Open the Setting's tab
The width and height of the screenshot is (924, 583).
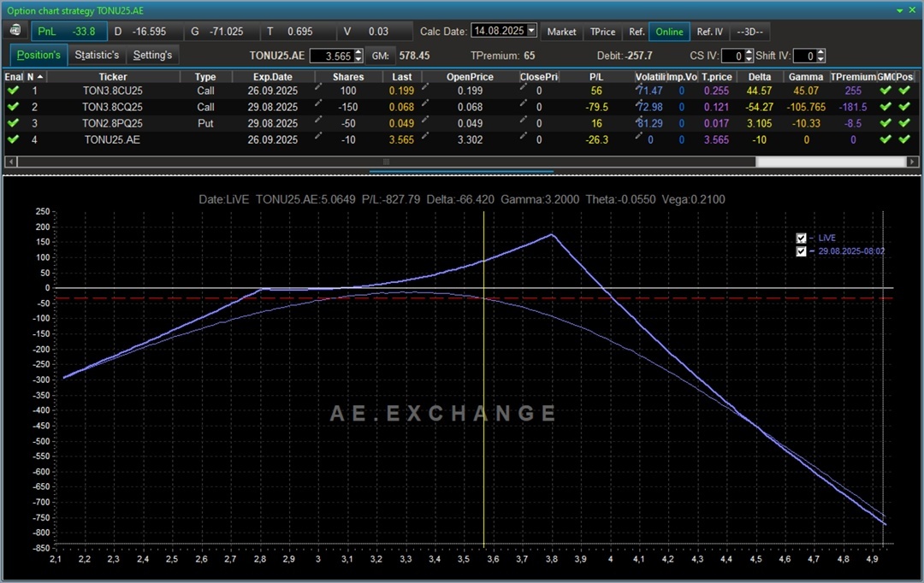coord(152,56)
